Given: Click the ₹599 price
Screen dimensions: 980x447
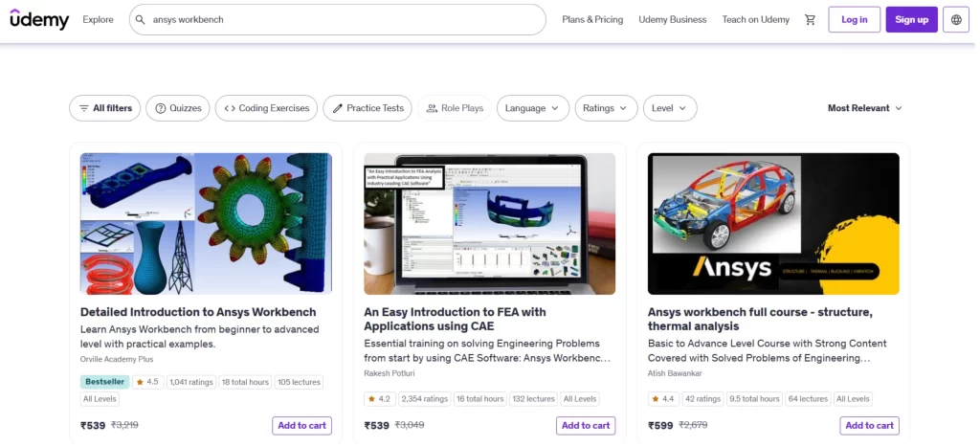Looking at the screenshot, I should [x=660, y=426].
